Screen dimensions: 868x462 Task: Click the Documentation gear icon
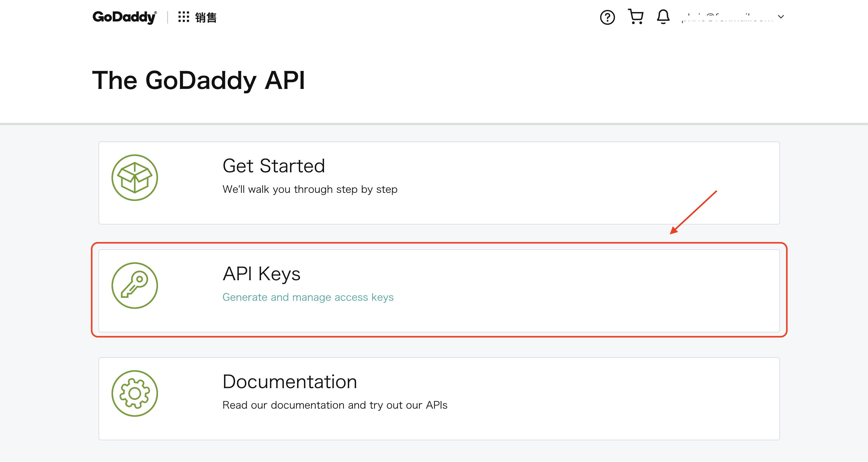(x=135, y=393)
